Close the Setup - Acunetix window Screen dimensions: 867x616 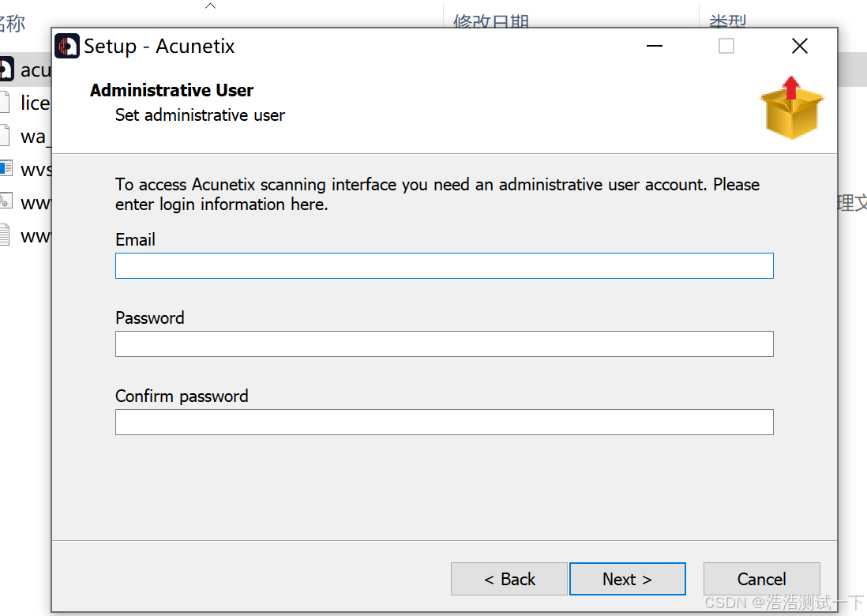pyautogui.click(x=800, y=46)
